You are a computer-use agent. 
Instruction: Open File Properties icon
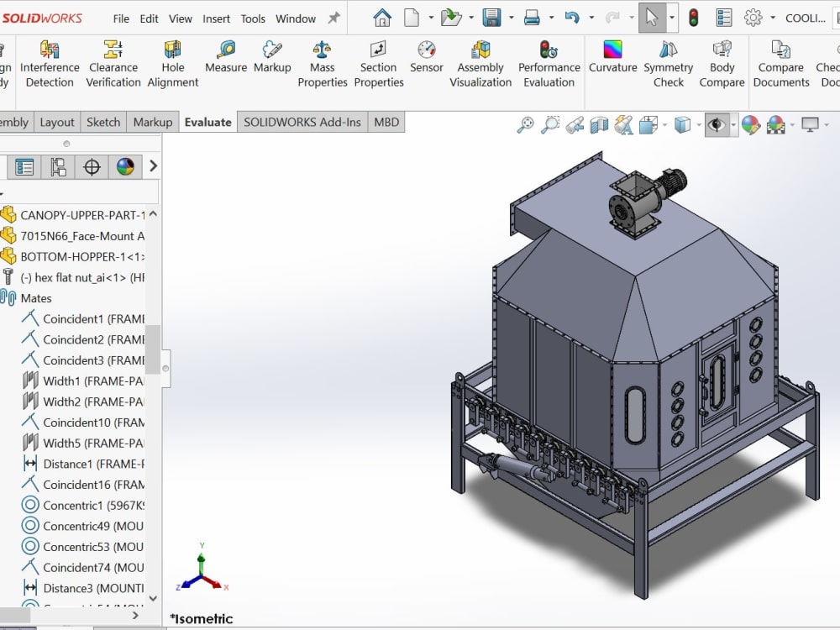[724, 18]
